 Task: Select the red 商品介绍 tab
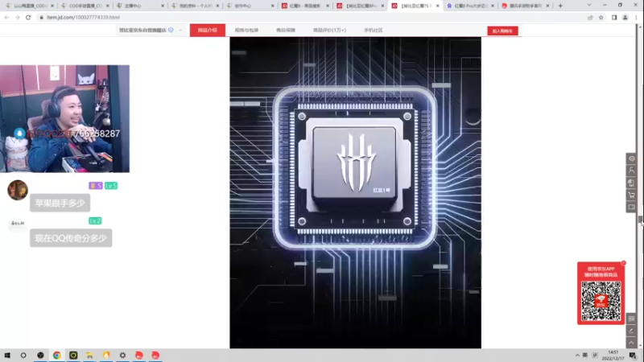point(208,31)
